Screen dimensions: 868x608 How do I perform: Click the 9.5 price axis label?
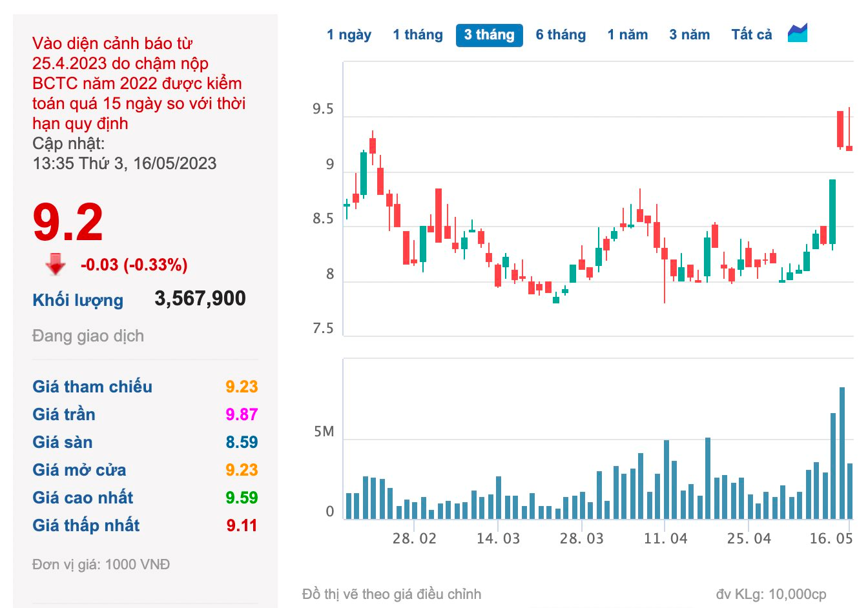pyautogui.click(x=323, y=109)
